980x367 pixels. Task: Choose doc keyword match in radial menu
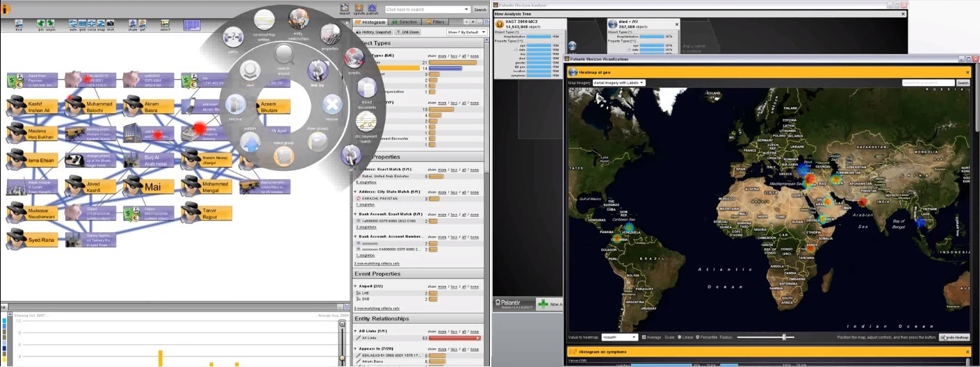click(366, 121)
